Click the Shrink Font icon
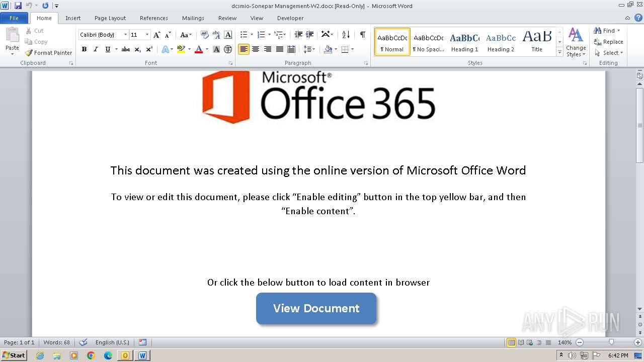The height and width of the screenshot is (362, 644). click(168, 35)
